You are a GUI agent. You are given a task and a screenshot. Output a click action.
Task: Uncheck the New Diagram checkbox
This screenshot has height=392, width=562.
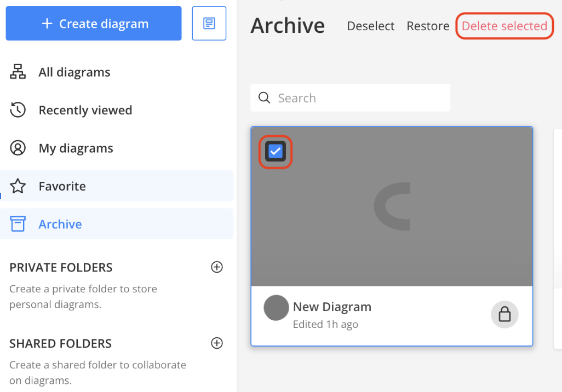pyautogui.click(x=276, y=152)
